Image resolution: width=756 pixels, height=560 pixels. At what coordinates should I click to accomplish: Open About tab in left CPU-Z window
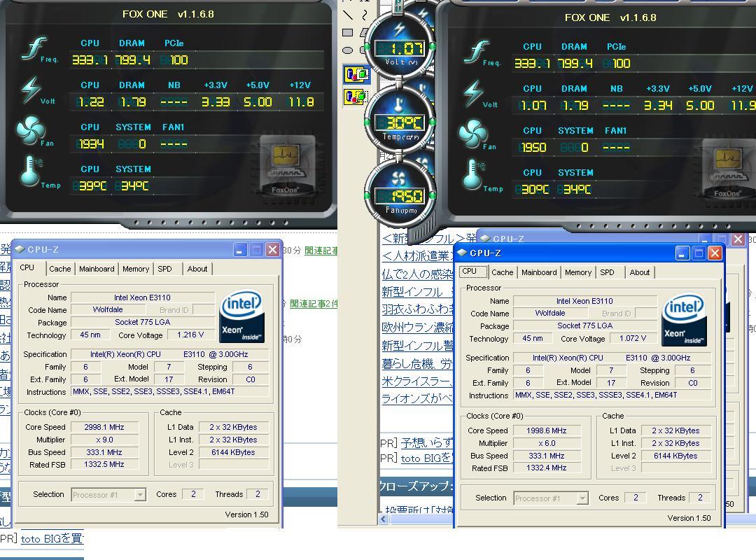(197, 269)
